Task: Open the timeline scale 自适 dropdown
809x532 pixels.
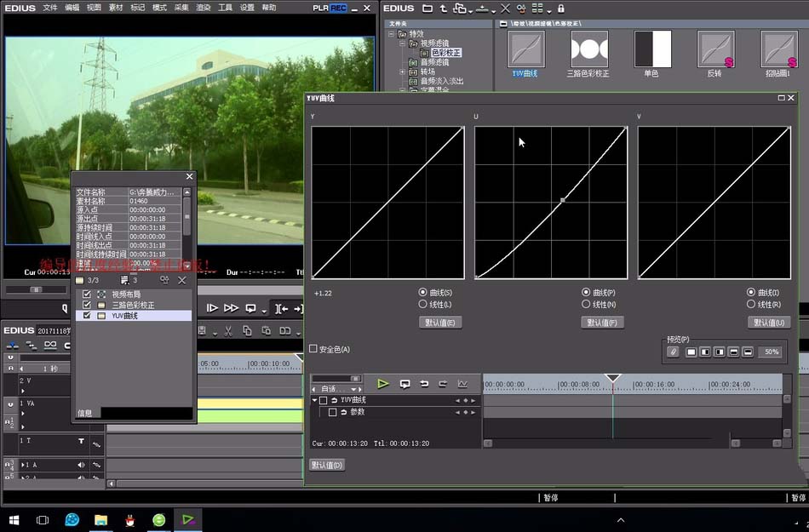Action: point(353,389)
